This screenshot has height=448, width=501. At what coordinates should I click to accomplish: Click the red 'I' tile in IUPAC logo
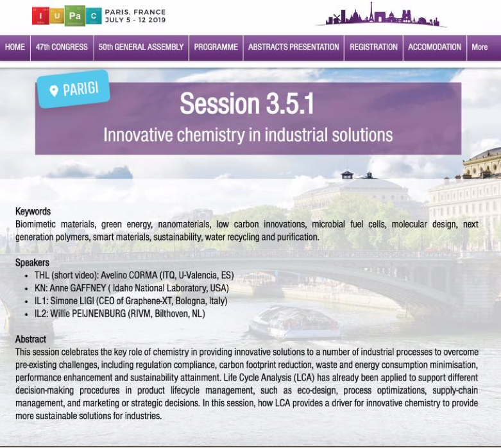(x=40, y=16)
